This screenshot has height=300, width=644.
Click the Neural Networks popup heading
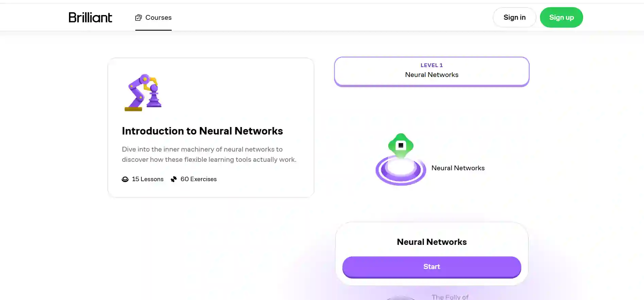432,242
